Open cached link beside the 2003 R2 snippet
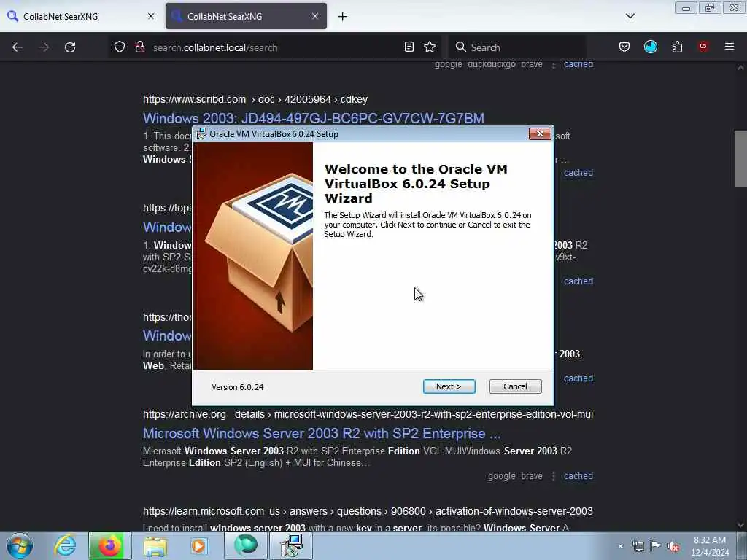The height and width of the screenshot is (560, 747). [x=578, y=281]
